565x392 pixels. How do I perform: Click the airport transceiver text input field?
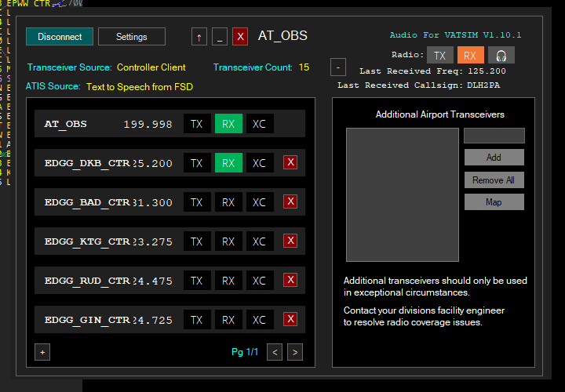[494, 136]
